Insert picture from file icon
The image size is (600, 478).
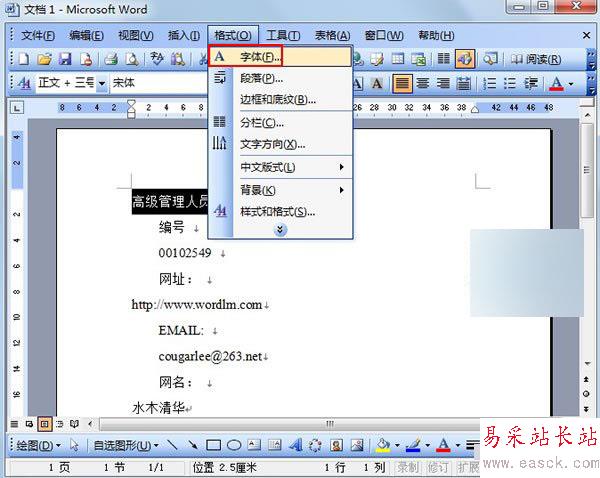pyautogui.click(x=357, y=445)
